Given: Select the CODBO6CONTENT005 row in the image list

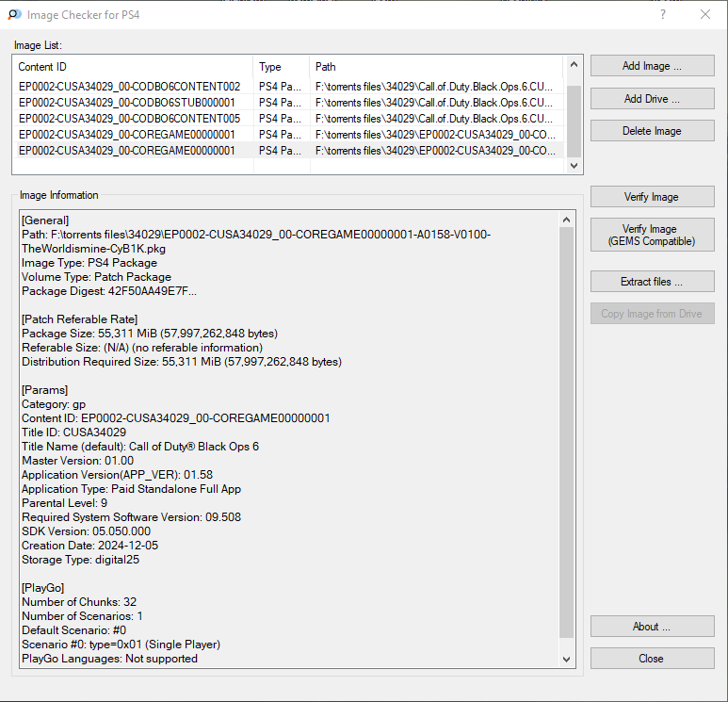Looking at the screenshot, I should tap(288, 119).
